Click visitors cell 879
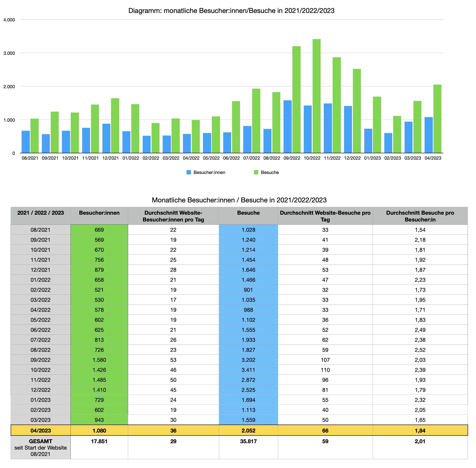Screen dimensions: 476x468 coord(99,270)
